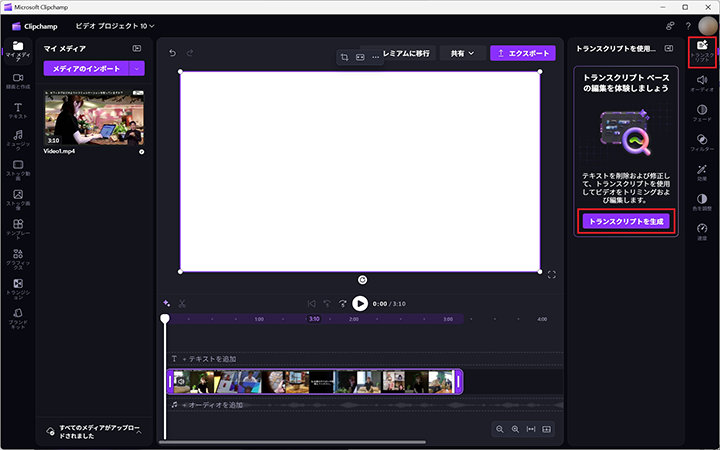The image size is (720, 450).
Task: Undo the last edit
Action: tap(172, 53)
